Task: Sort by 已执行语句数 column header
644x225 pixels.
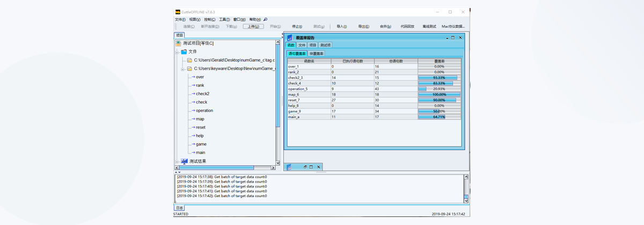Action: pos(353,61)
